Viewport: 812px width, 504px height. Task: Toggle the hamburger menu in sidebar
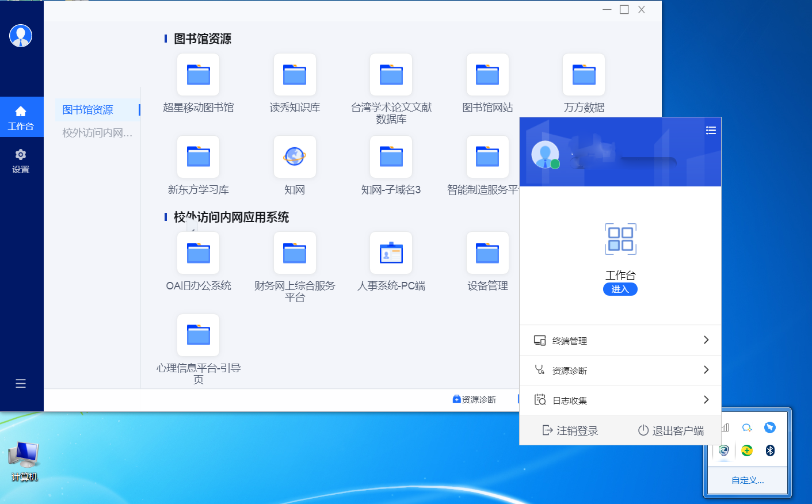pyautogui.click(x=21, y=384)
